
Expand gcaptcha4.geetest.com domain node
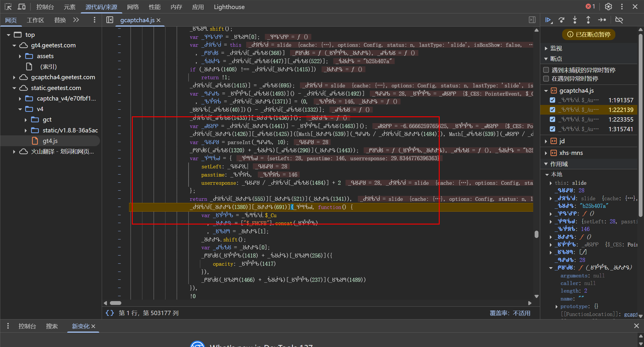[14, 77]
